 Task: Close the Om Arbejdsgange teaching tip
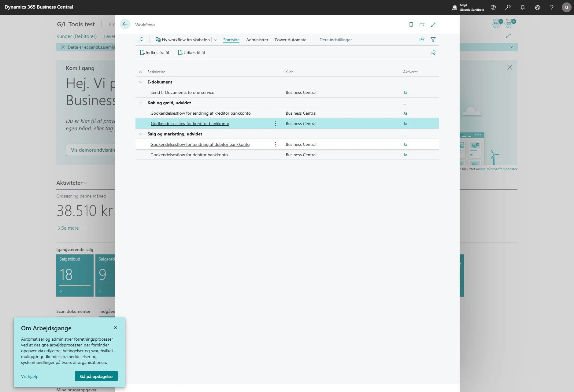pos(116,327)
